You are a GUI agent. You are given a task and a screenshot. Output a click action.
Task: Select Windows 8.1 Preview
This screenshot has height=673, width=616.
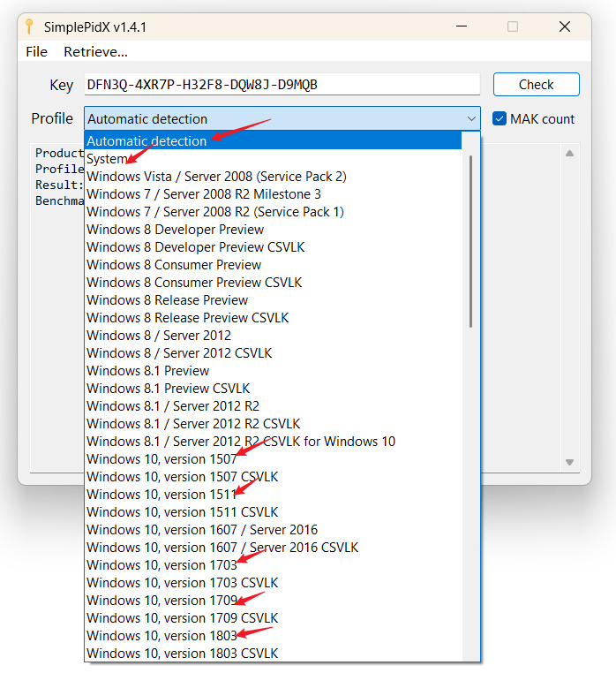click(273, 370)
